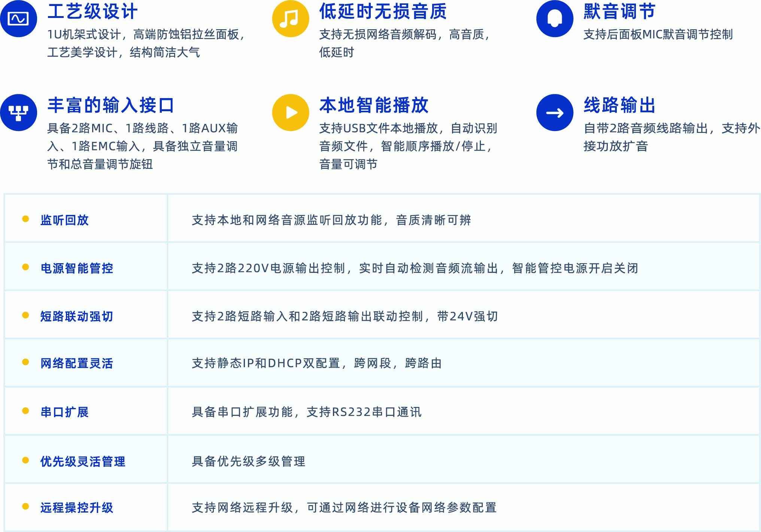761x532 pixels.
Task: Click the yellow music note icon
Action: (290, 19)
